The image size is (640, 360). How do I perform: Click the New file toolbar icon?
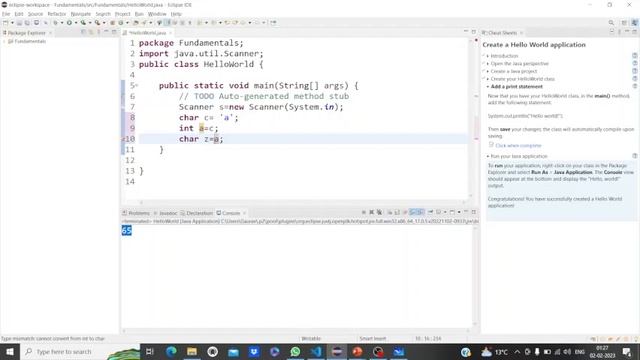[5, 22]
